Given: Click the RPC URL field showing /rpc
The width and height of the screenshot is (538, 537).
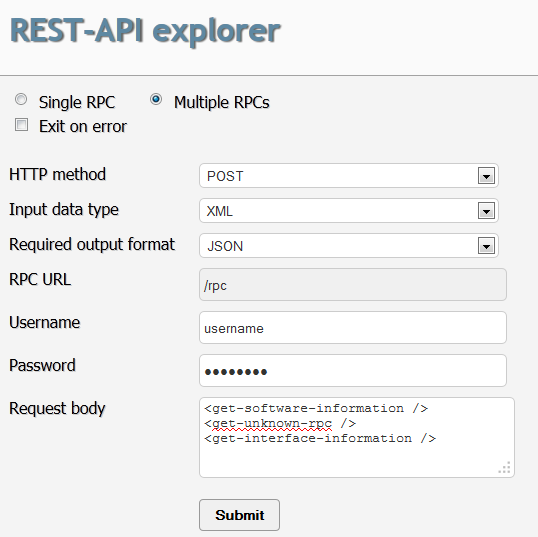Looking at the screenshot, I should tap(353, 285).
